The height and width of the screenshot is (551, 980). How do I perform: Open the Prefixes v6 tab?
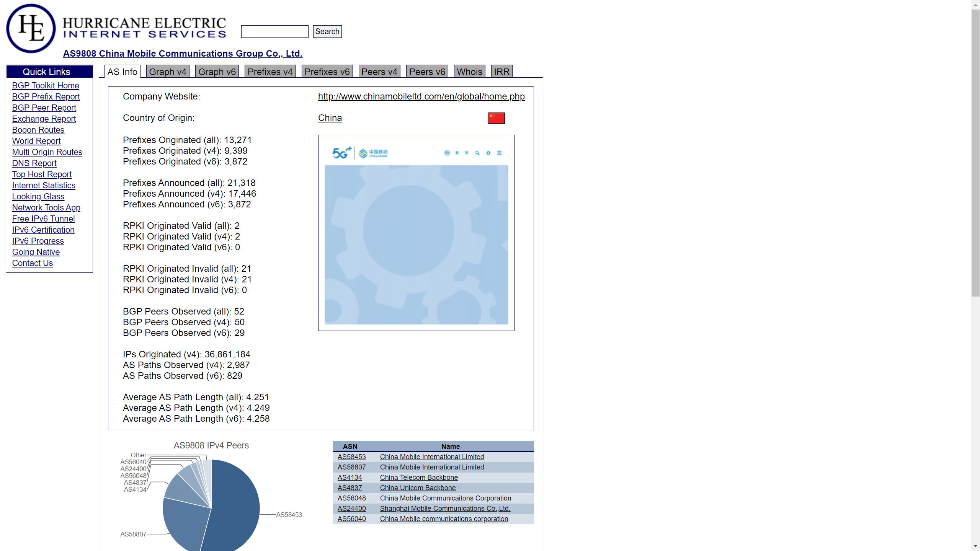(327, 72)
